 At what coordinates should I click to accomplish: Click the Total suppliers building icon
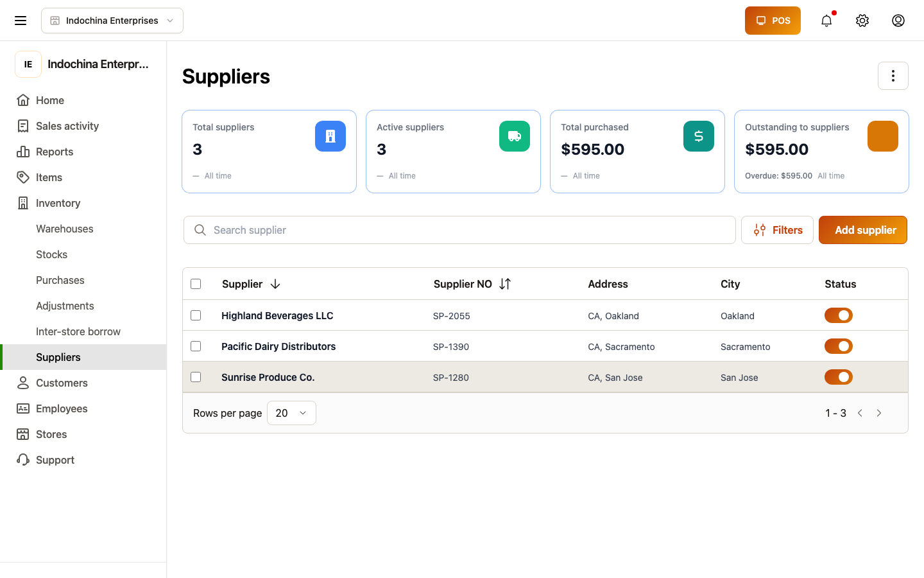point(330,136)
